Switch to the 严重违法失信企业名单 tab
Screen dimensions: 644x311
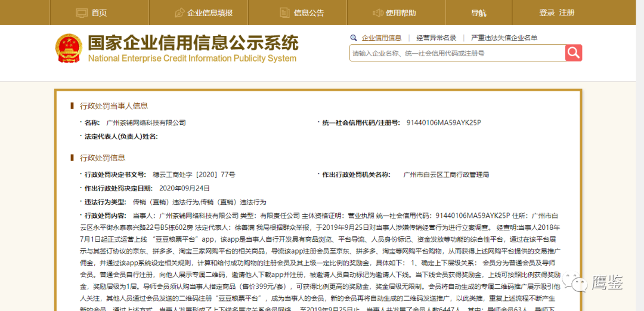(504, 38)
